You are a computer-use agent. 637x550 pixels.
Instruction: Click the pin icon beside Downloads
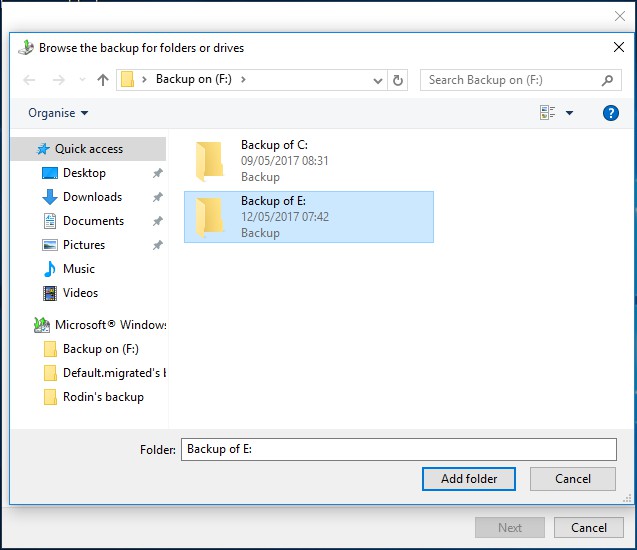click(158, 197)
